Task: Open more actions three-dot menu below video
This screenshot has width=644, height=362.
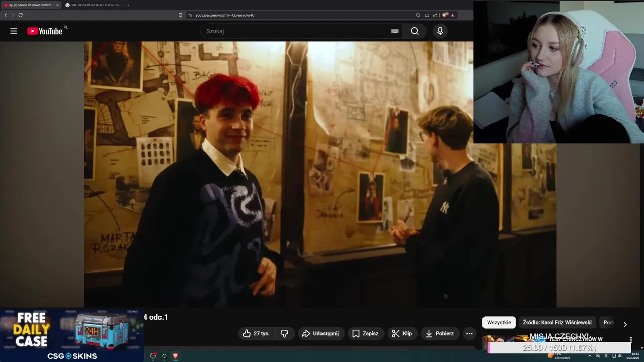Action: click(469, 333)
